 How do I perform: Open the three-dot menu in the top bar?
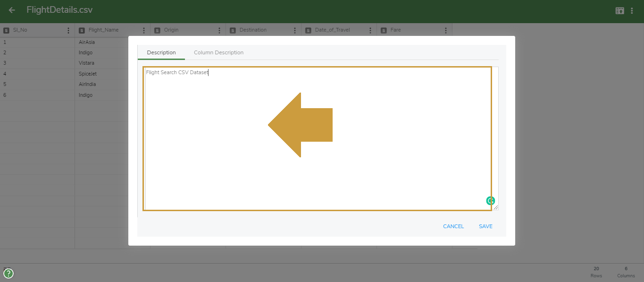tap(632, 10)
